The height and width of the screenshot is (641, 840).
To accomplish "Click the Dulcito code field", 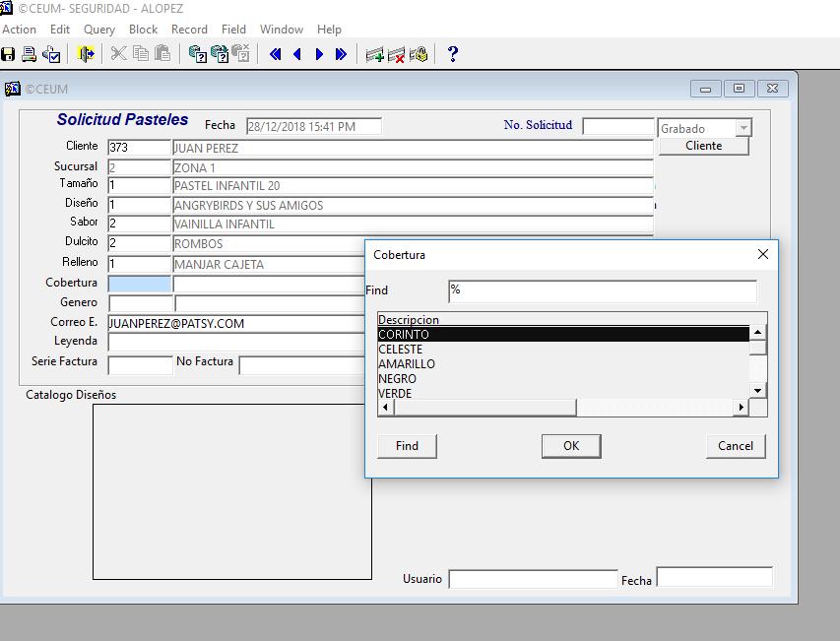I will 139,243.
